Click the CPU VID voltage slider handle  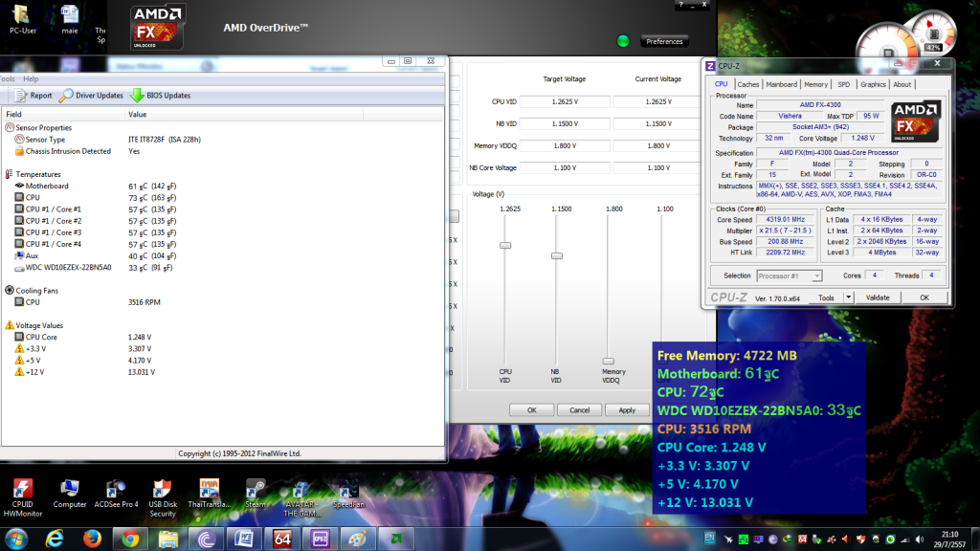[505, 246]
